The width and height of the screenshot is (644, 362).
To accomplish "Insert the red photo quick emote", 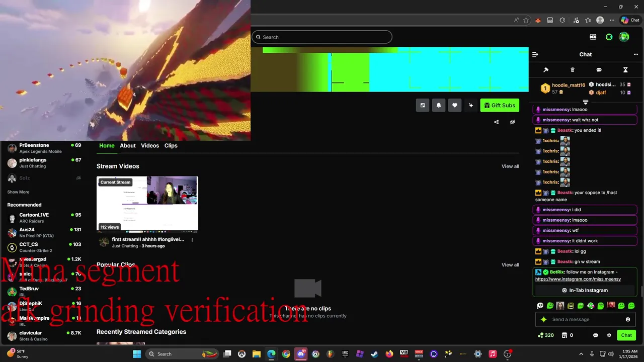I will [x=611, y=305].
